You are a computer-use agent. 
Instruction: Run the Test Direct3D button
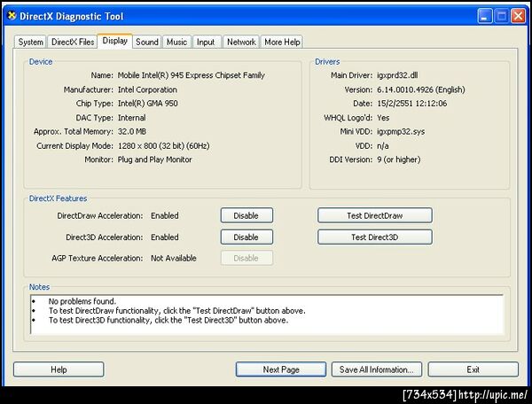pyautogui.click(x=375, y=237)
